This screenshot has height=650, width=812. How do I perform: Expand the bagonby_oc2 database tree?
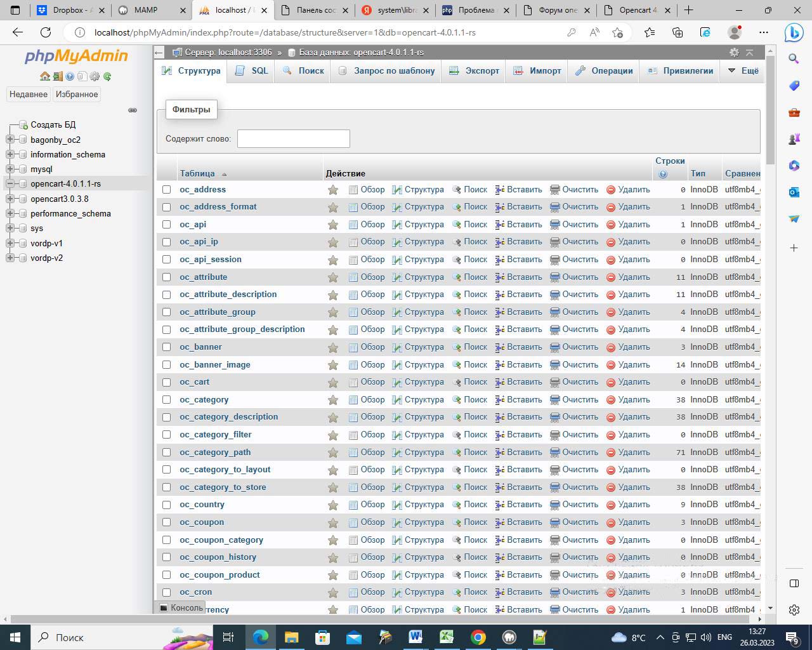[10, 140]
